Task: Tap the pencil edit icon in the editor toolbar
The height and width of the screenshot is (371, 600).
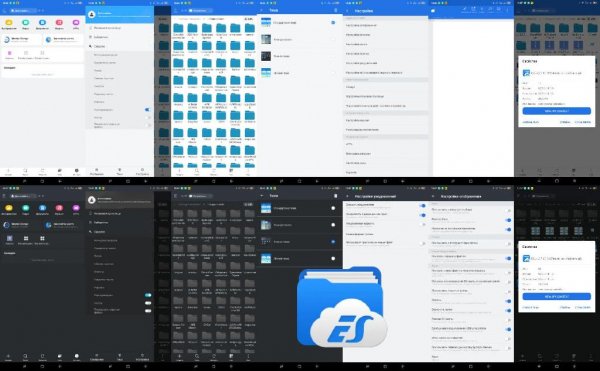Action: (x=465, y=9)
